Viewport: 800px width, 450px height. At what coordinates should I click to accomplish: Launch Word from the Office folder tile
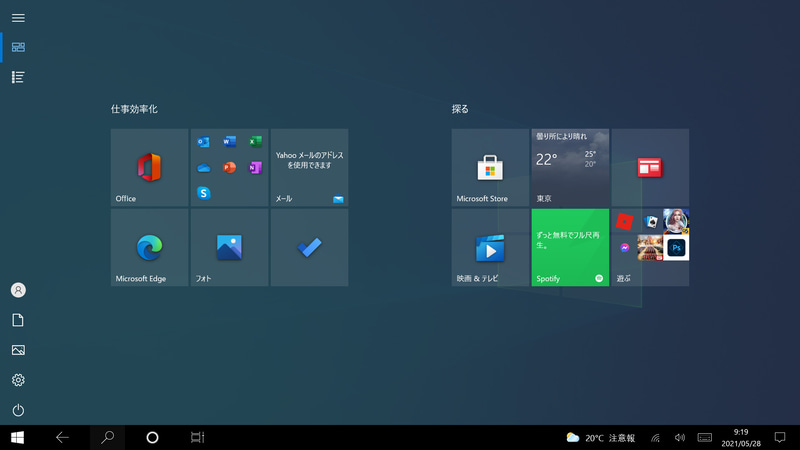229,141
